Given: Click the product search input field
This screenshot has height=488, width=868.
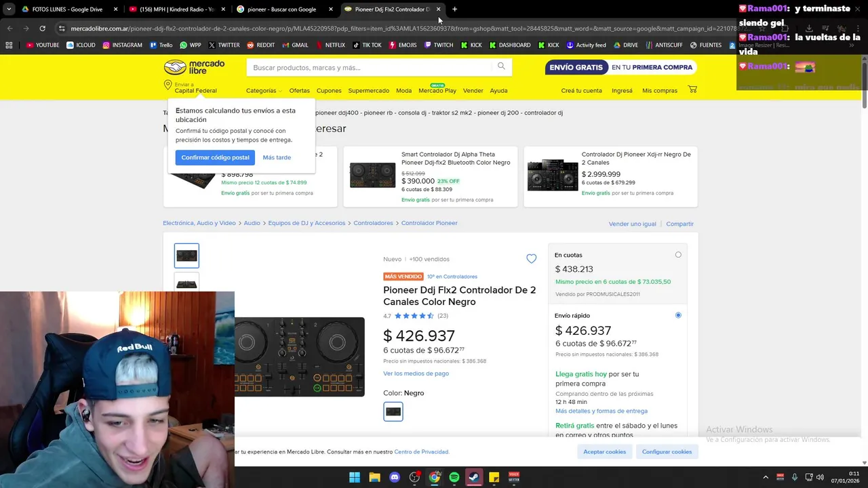Looking at the screenshot, I should point(370,67).
